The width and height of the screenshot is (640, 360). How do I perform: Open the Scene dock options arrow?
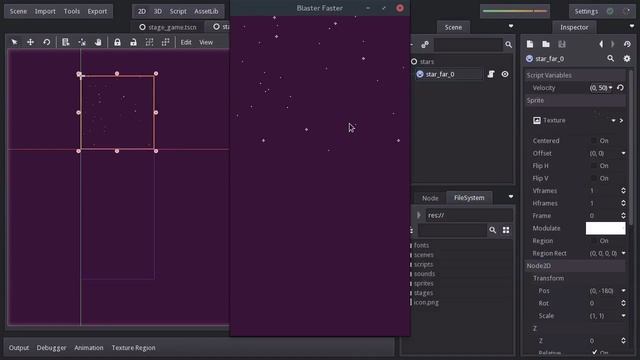pyautogui.click(x=511, y=27)
